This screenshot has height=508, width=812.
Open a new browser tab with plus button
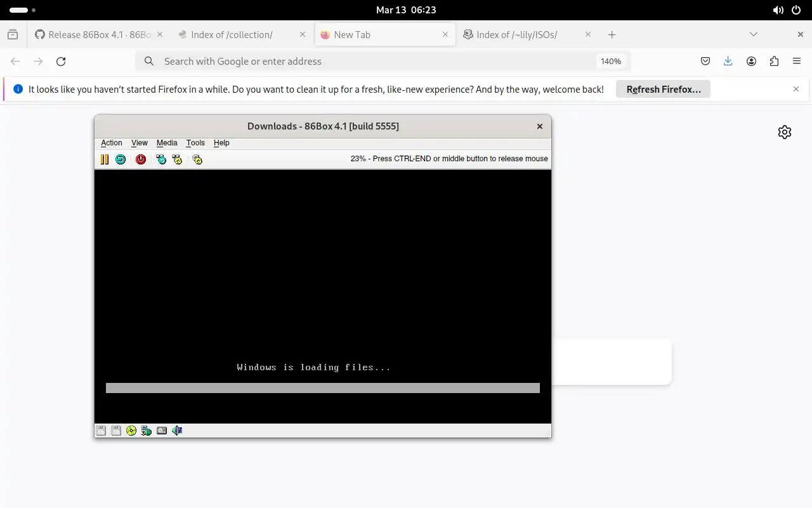[x=612, y=35]
